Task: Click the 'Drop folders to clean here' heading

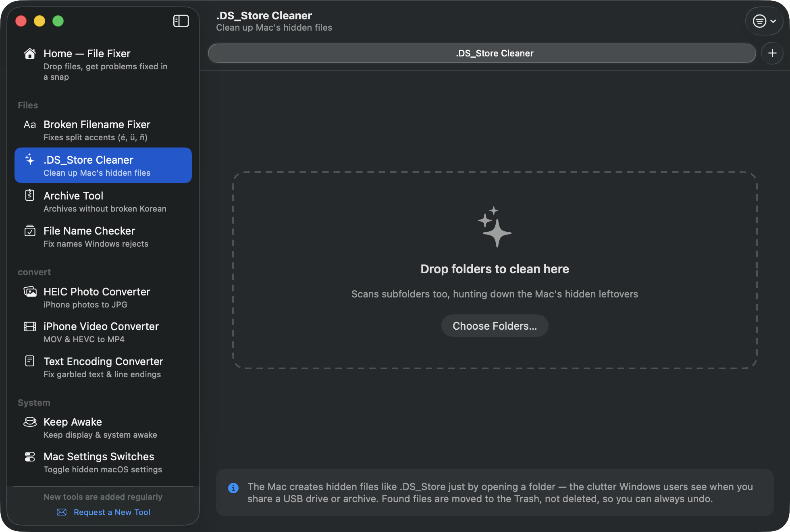Action: (x=495, y=269)
